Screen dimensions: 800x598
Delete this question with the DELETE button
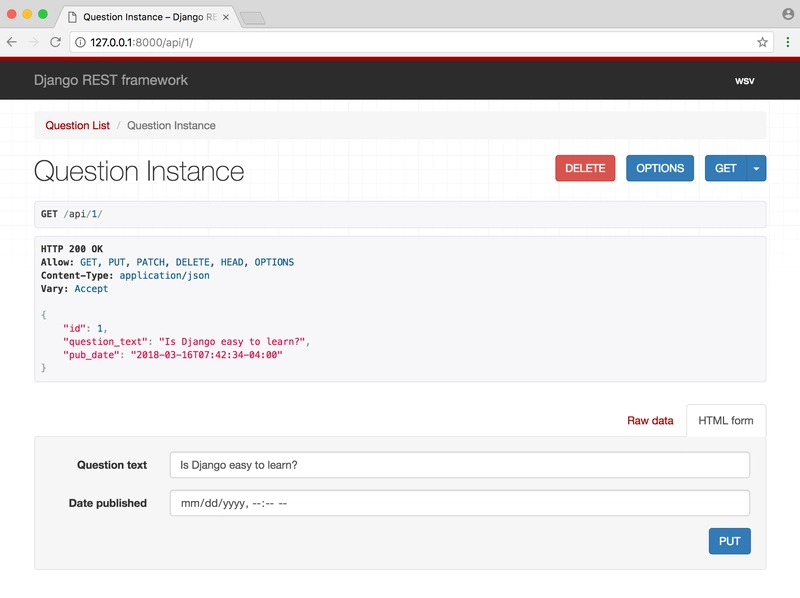(x=585, y=168)
